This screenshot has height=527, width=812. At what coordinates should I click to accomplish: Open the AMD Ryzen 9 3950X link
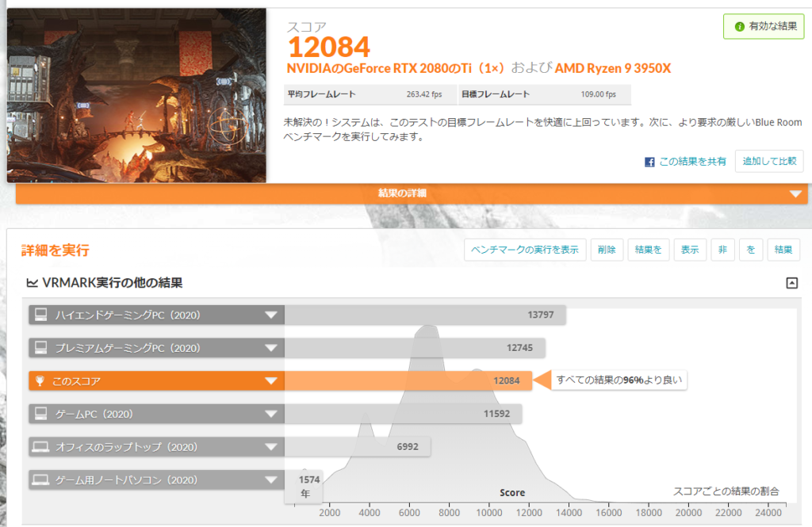click(613, 68)
